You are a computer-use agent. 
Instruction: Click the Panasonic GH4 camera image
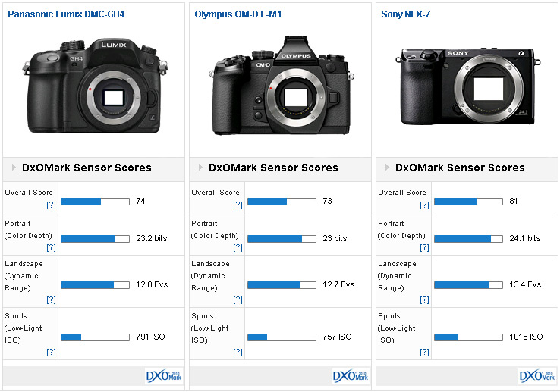click(x=95, y=86)
